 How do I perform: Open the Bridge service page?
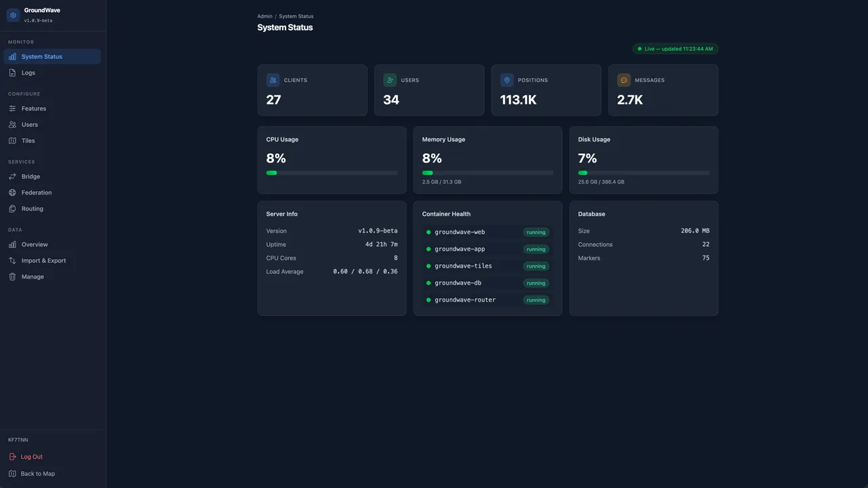click(x=52, y=176)
